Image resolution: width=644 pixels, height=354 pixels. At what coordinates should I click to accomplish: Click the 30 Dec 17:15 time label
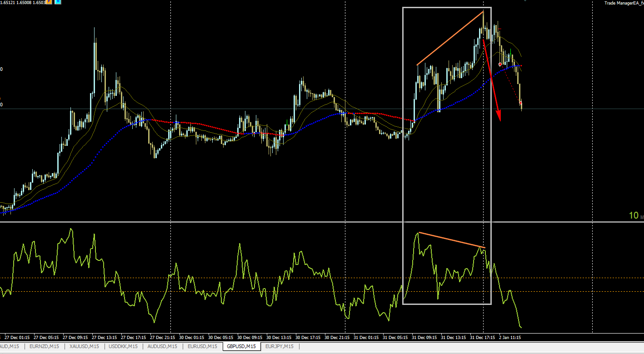(308, 338)
